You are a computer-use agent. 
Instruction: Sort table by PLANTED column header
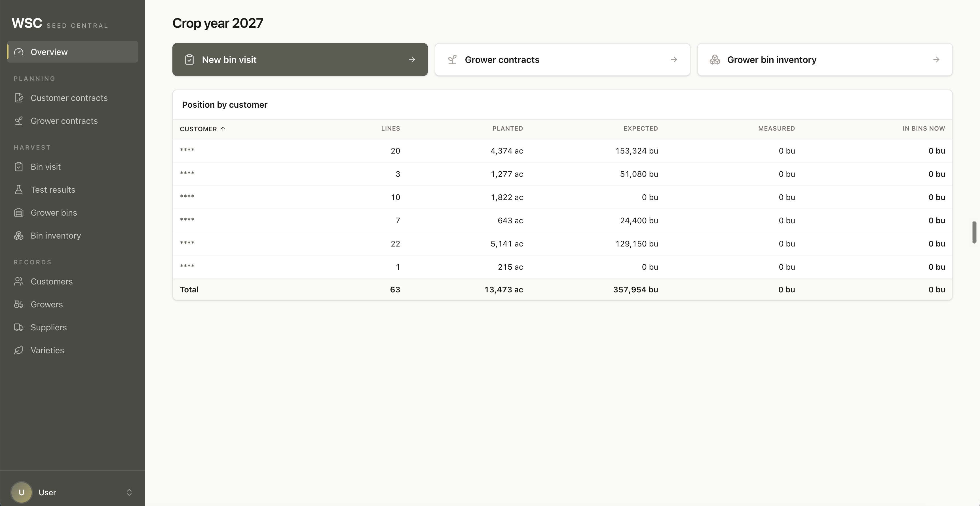(x=508, y=129)
